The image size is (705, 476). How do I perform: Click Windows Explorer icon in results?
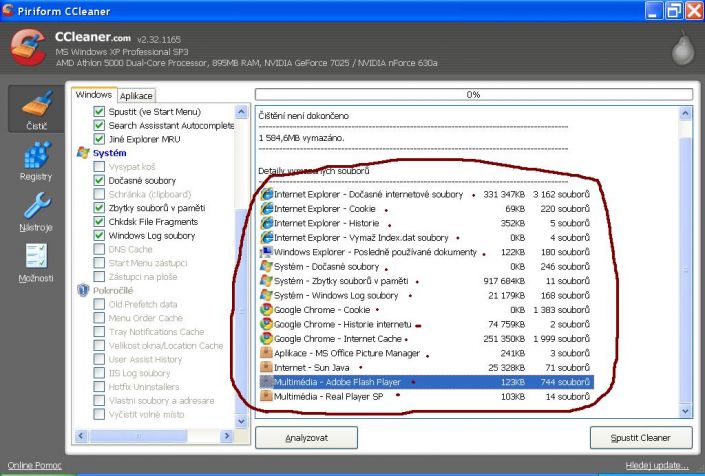pyautogui.click(x=267, y=252)
